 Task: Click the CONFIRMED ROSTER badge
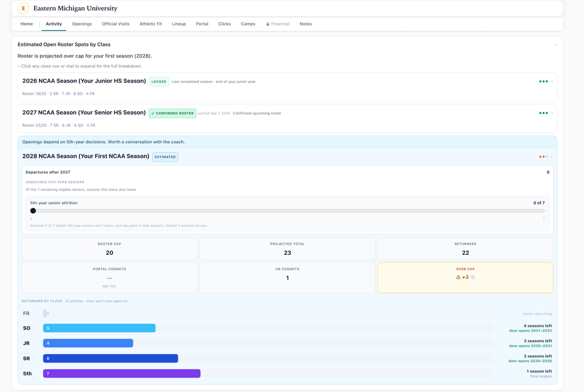[x=172, y=113]
